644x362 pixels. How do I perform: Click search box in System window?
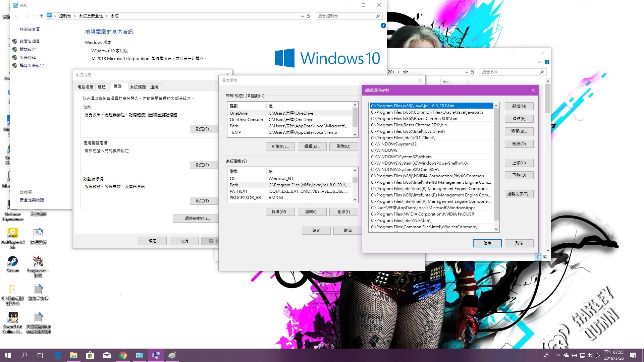click(348, 16)
